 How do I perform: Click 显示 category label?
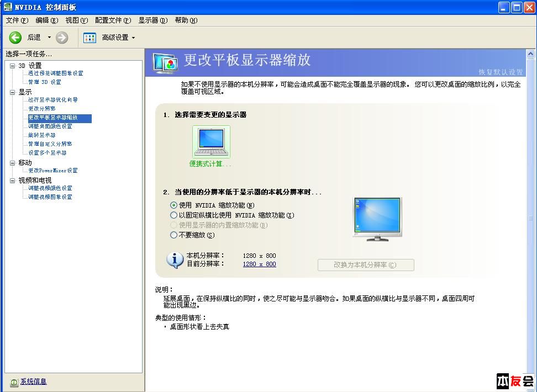(x=25, y=92)
